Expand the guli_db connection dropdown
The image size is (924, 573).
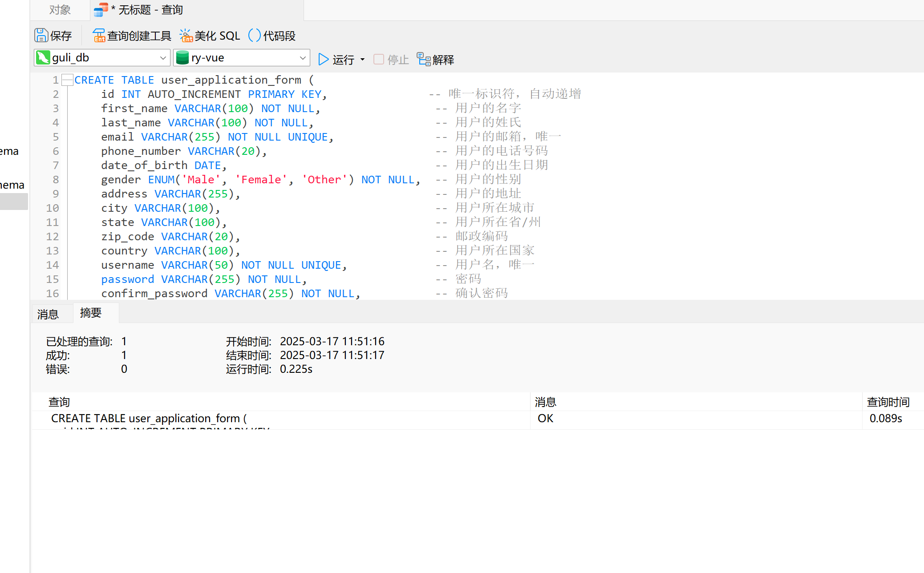163,58
